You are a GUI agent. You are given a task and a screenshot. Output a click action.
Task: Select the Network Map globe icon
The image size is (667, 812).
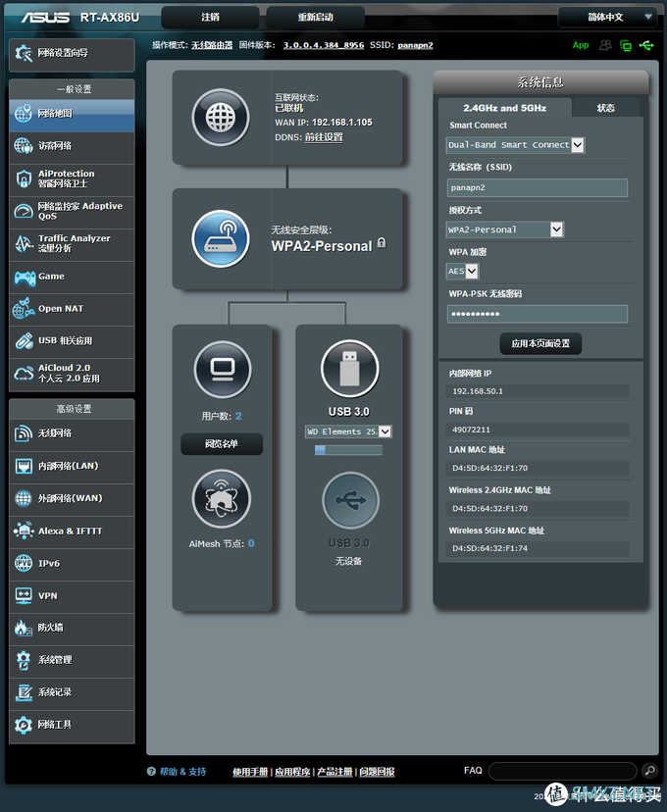24,114
